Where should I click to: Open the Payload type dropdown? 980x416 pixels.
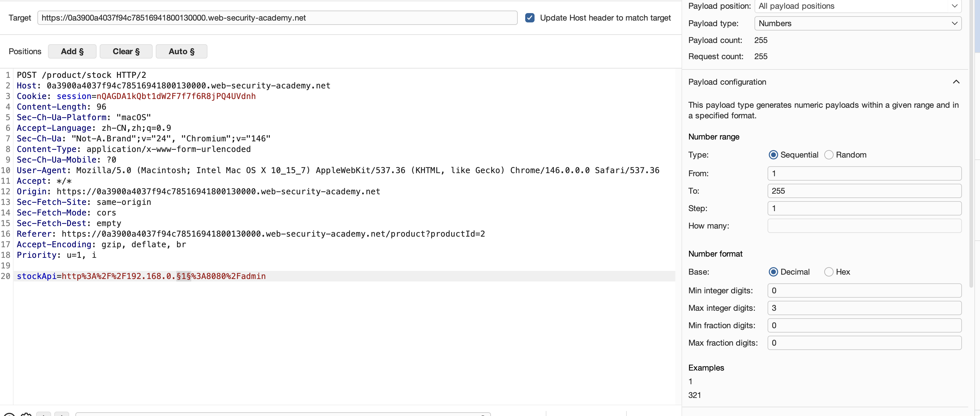(x=858, y=23)
